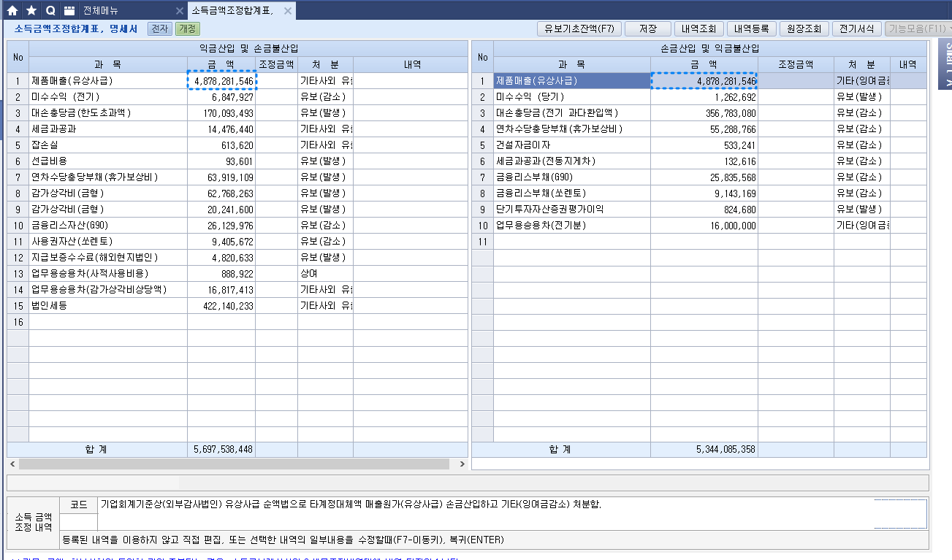This screenshot has width=952, height=560.
Task: Select the 건설자금이자 row
Action: click(x=699, y=145)
